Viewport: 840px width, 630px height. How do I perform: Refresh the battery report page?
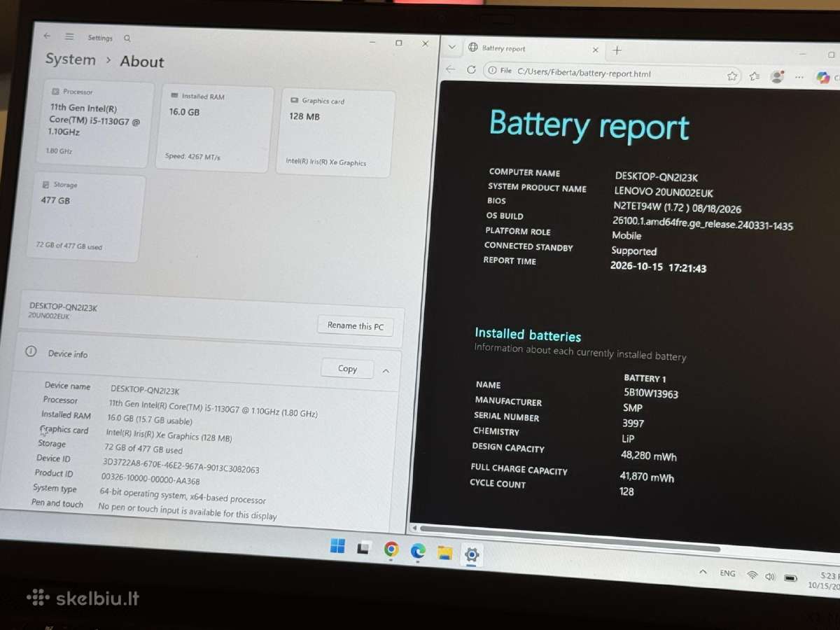point(471,70)
